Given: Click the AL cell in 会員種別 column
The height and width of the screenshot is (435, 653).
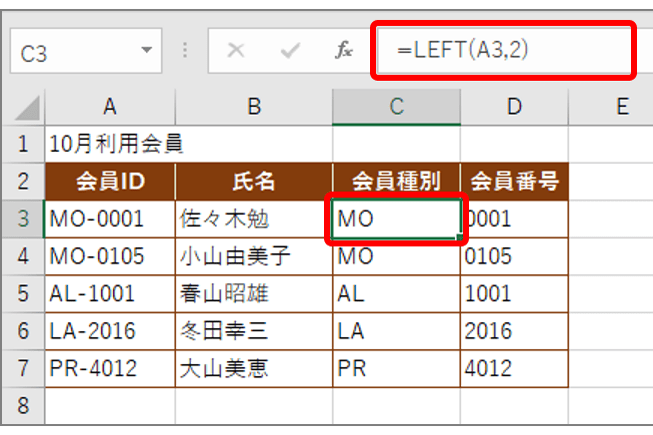Looking at the screenshot, I should (x=396, y=294).
